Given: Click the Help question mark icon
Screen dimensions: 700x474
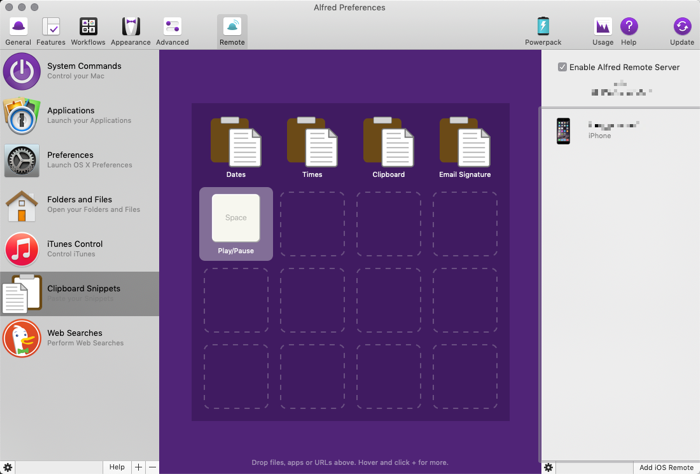Looking at the screenshot, I should [629, 27].
